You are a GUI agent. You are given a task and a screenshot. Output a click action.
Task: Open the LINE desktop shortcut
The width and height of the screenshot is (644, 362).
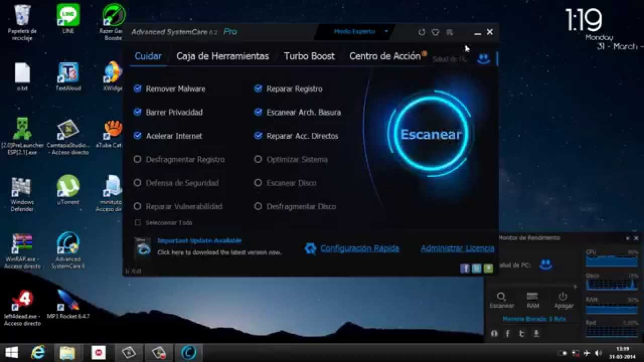coord(68,19)
